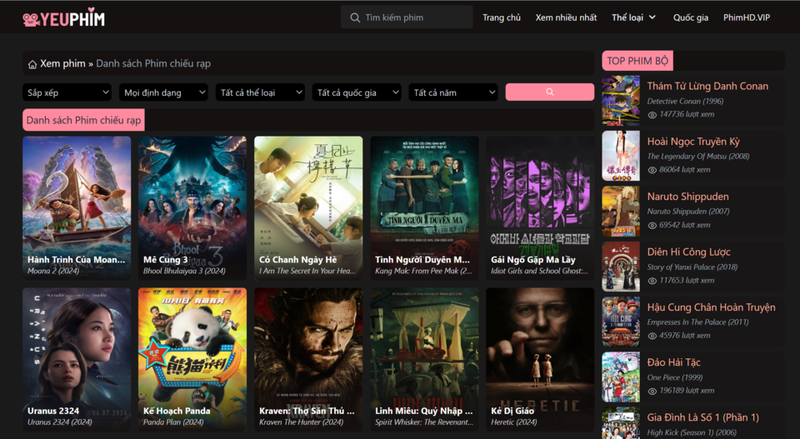Click the Diên Hi Công Lược title
The height and width of the screenshot is (439, 800).
(x=689, y=252)
